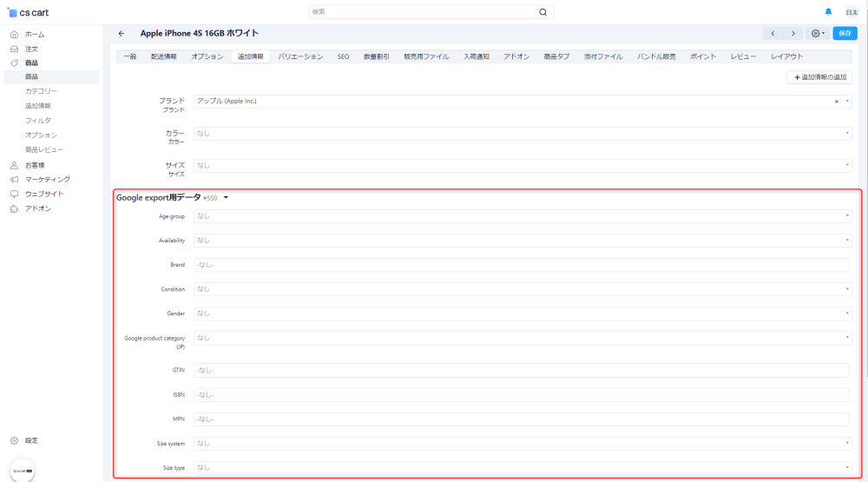
Task: Switch to the レビュー tab
Action: pos(743,56)
